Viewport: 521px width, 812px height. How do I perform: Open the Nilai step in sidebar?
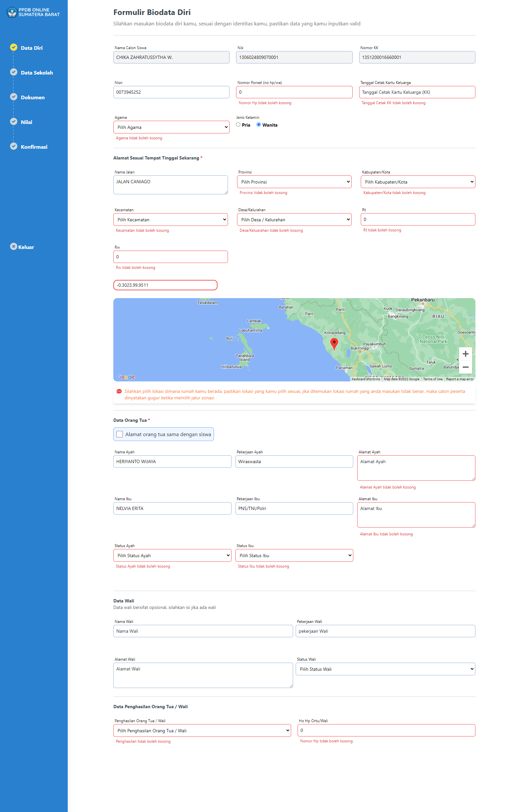(26, 122)
